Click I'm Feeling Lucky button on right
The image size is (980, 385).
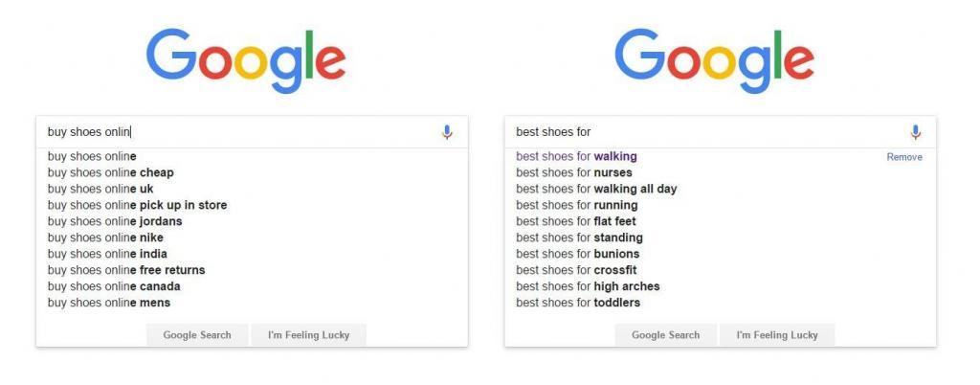tap(777, 335)
